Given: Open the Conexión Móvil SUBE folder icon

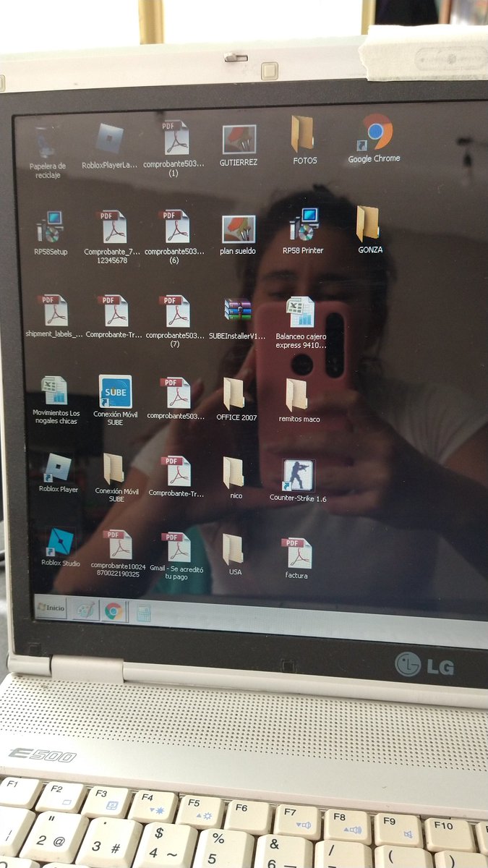Looking at the screenshot, I should click(114, 469).
